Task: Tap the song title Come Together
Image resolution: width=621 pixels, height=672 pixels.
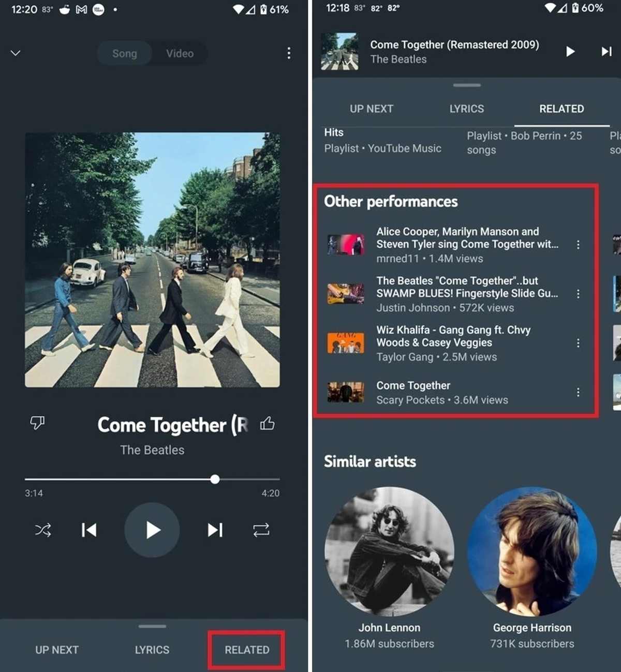Action: (x=172, y=425)
